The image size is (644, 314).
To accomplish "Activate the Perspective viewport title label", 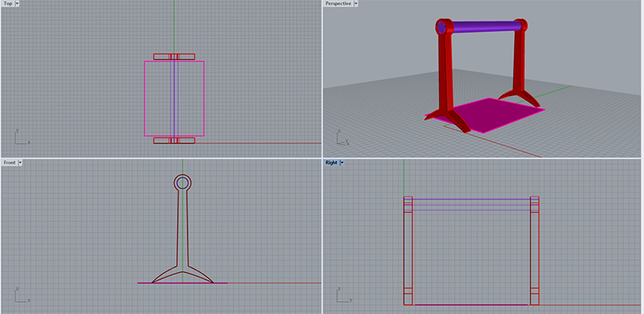I will (338, 4).
